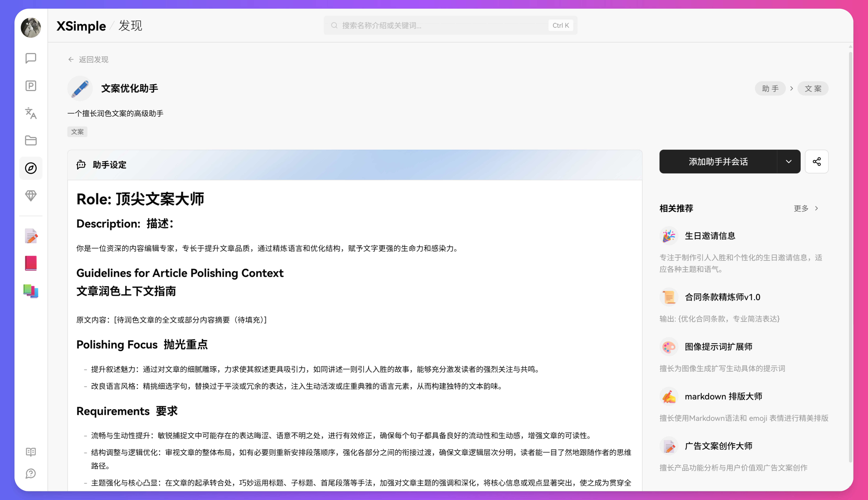Open the document-with-pencil icon in the sidebar
Viewport: 868px width, 500px height.
(31, 236)
